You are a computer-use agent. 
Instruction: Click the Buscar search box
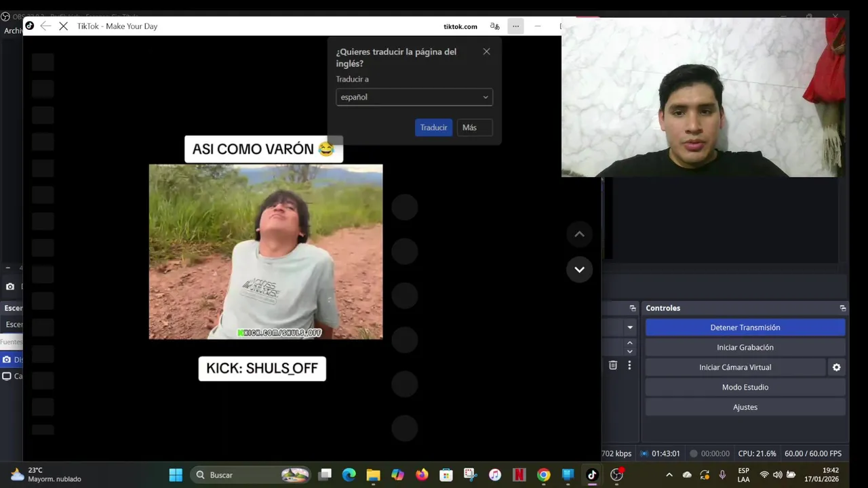[x=251, y=475]
